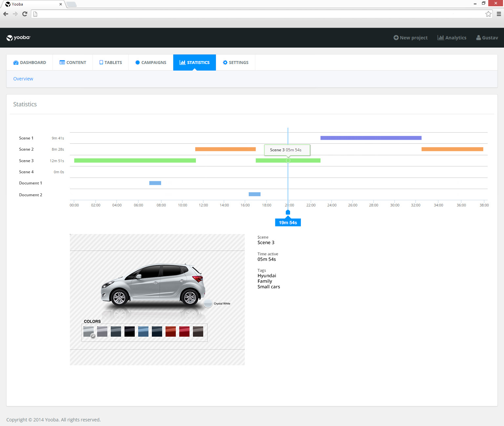
Task: Open a new browser tab
Action: tap(72, 4)
